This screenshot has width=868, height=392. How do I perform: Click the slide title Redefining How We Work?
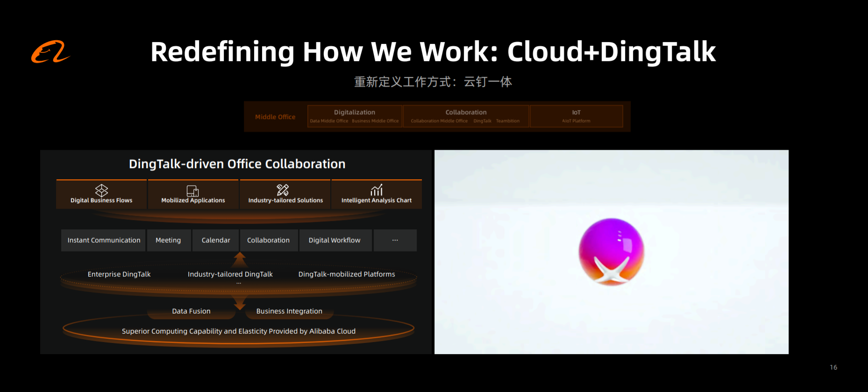pos(433,52)
